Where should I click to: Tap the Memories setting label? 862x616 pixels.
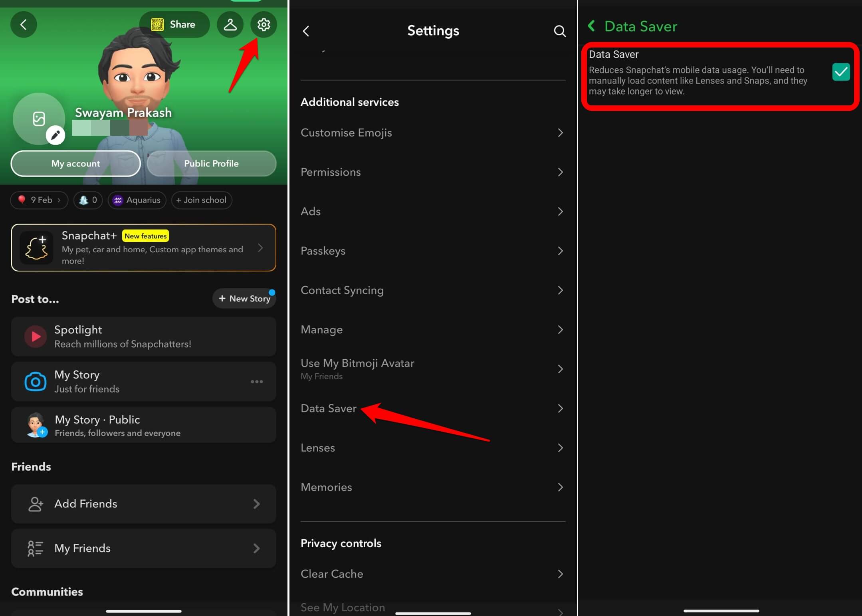(326, 487)
